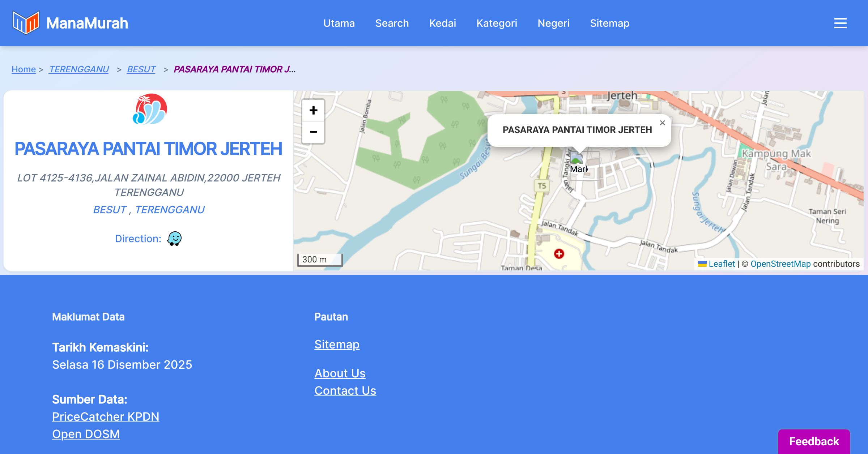Open the Negeri nav item
868x454 pixels.
(553, 23)
